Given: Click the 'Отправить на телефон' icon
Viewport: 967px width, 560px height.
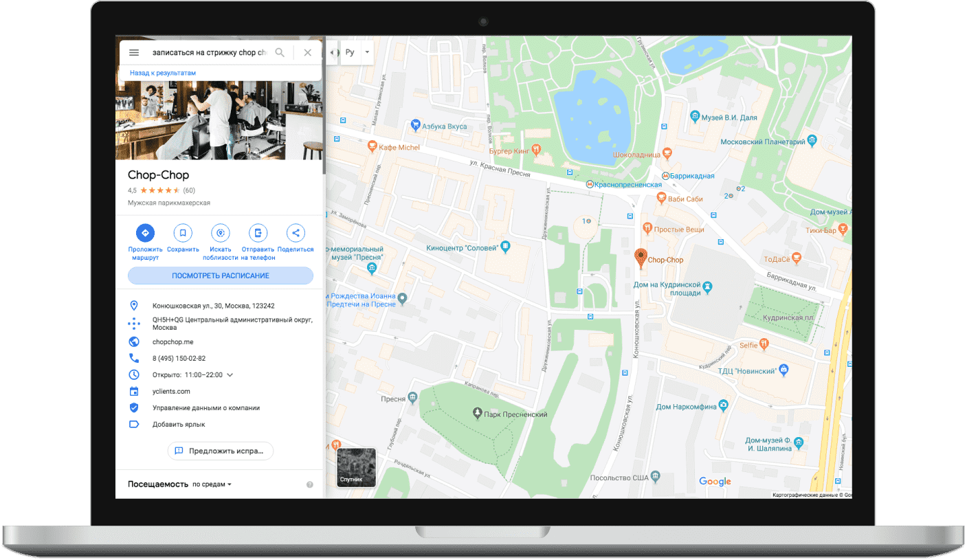Looking at the screenshot, I should pyautogui.click(x=258, y=233).
